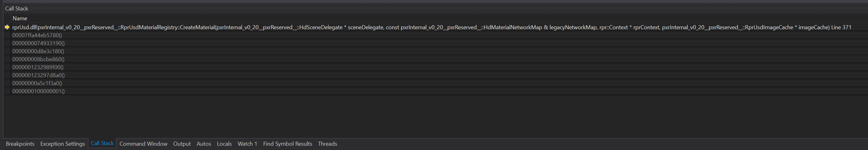Show the Locals tab
868x150 pixels.
pos(224,144)
